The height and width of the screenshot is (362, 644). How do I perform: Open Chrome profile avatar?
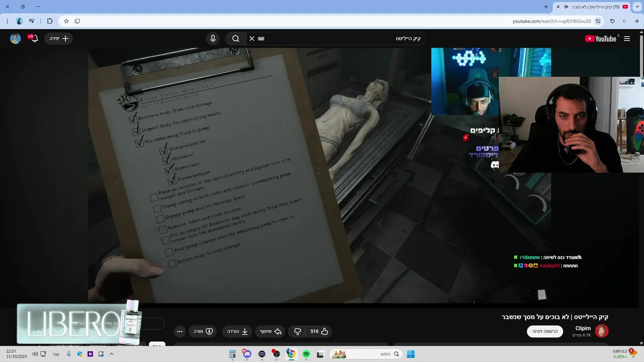(19, 21)
